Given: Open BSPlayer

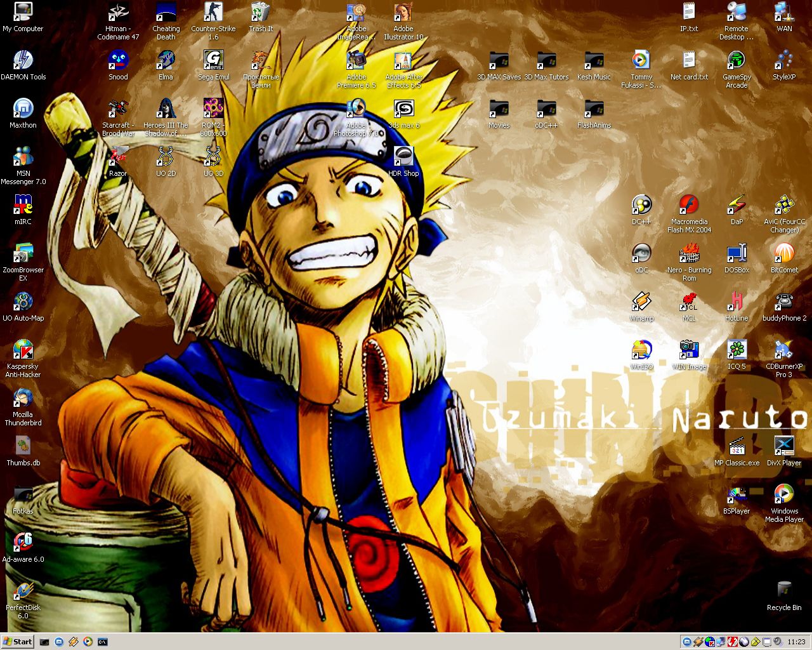Looking at the screenshot, I should 737,500.
